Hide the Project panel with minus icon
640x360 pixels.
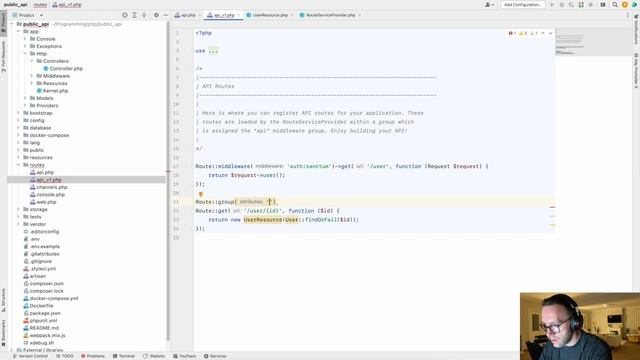point(166,15)
